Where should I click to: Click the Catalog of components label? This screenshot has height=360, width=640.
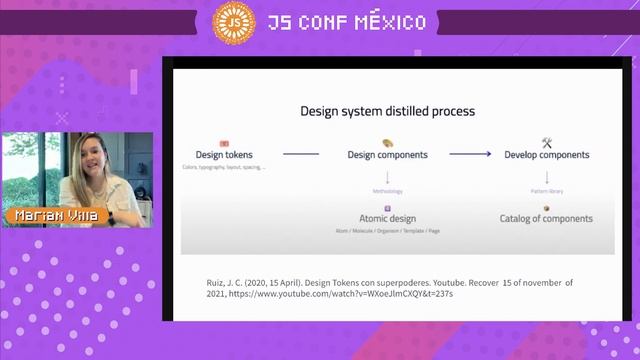pos(546,218)
